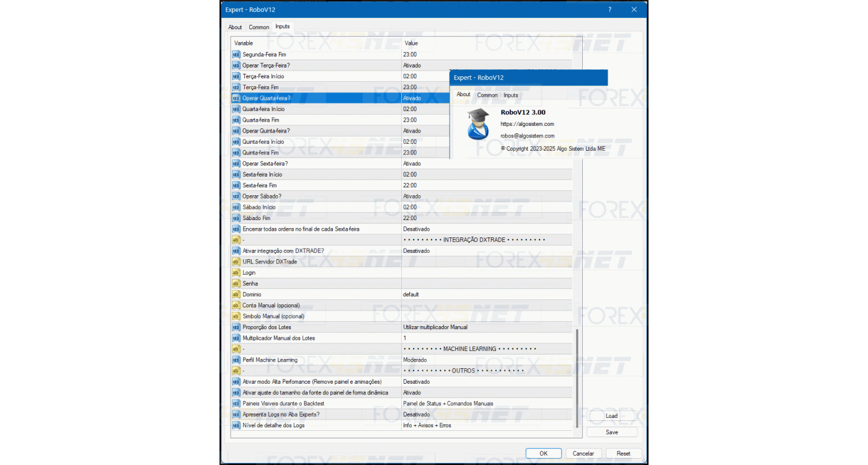This screenshot has height=465, width=868.
Task: Open Painéis Visíveis durante o Backtest dropdown
Action: tap(486, 404)
